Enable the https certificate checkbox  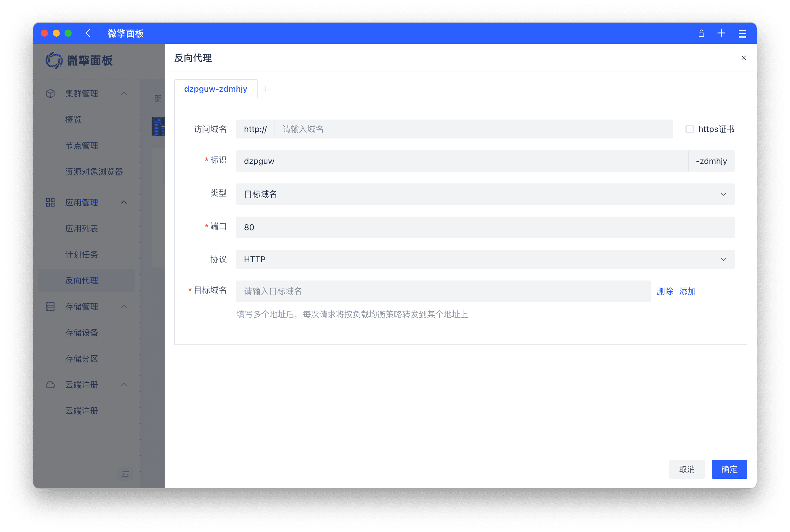coord(689,129)
